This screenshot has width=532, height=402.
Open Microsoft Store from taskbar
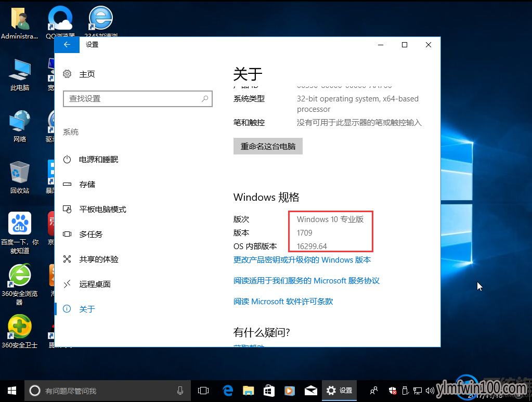(x=269, y=391)
